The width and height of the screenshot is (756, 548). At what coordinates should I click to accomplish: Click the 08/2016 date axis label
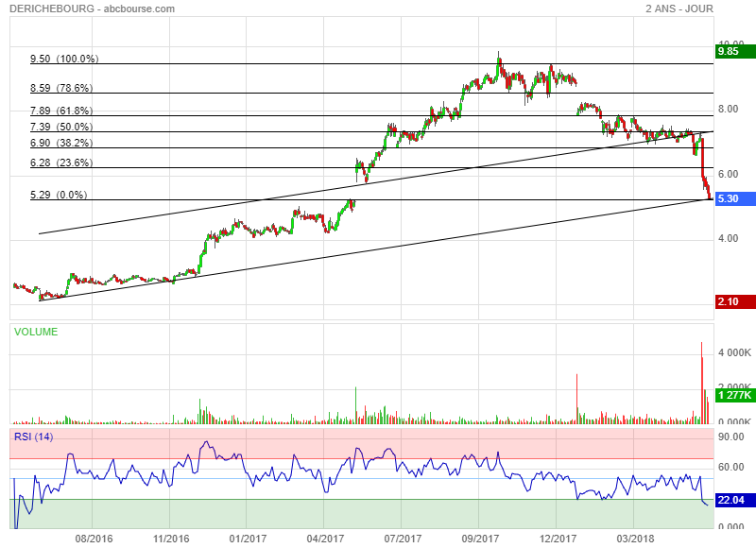coord(94,539)
